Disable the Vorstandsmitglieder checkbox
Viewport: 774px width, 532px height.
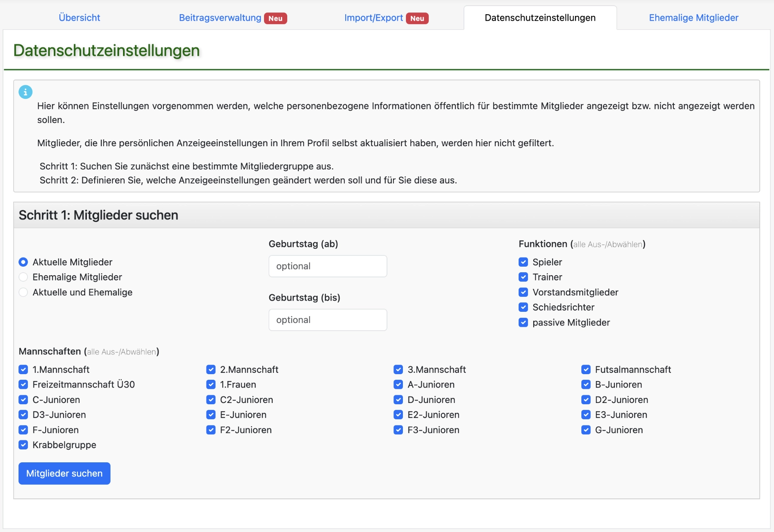523,292
